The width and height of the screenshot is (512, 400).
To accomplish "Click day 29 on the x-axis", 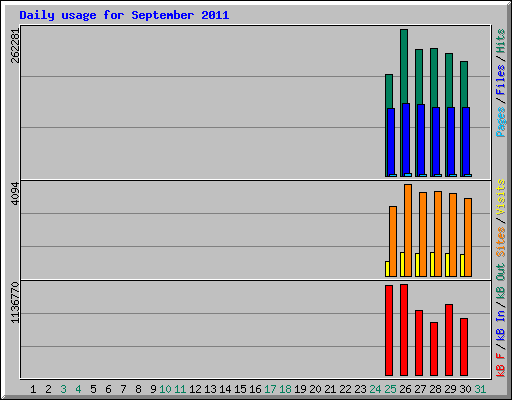I will (450, 389).
